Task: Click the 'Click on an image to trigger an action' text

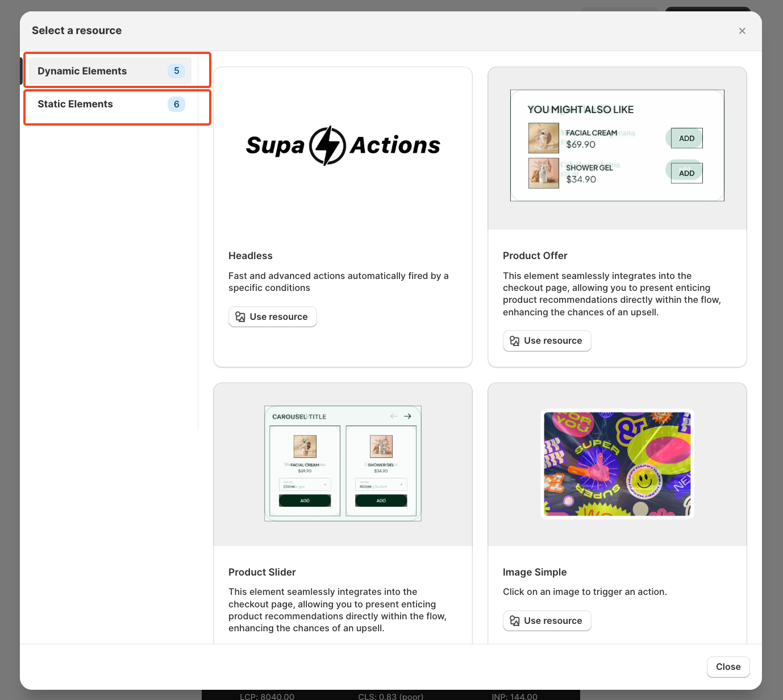Action: point(585,592)
